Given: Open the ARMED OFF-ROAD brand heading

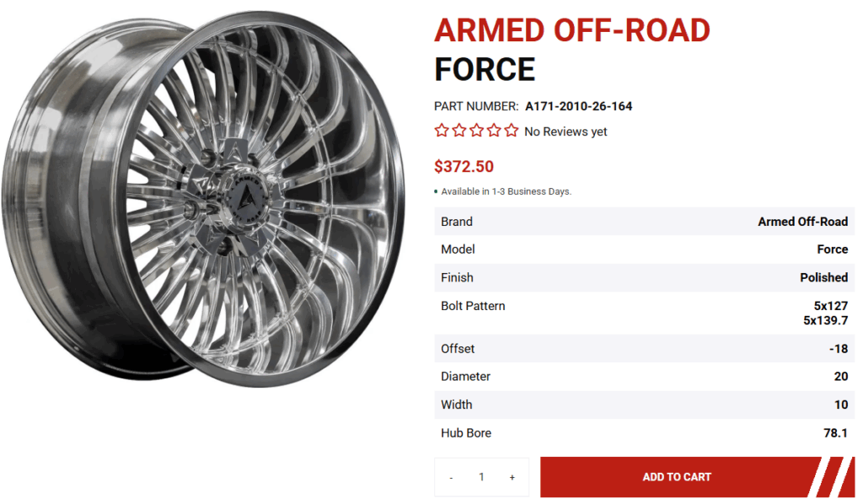Looking at the screenshot, I should tap(571, 30).
